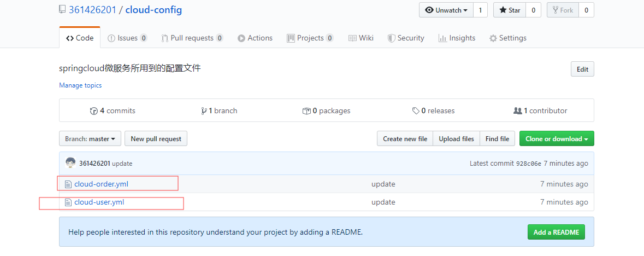The width and height of the screenshot is (644, 256).
Task: Open the 1 branch list
Action: (219, 110)
